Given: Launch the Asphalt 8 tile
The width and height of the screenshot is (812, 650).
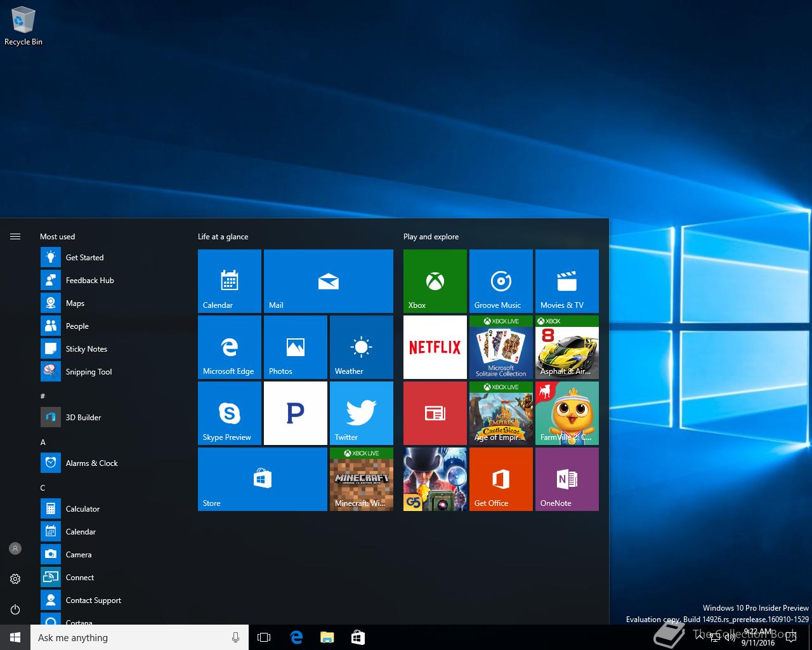Looking at the screenshot, I should [x=567, y=347].
